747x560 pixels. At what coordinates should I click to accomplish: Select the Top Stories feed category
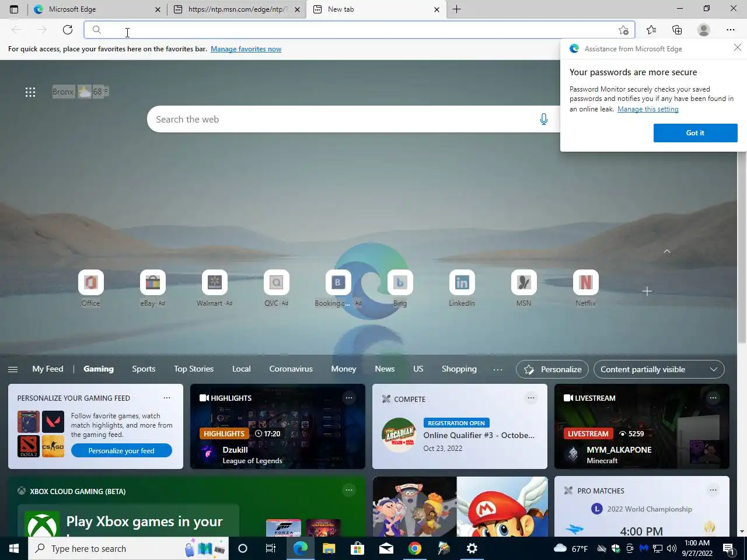[x=194, y=369]
